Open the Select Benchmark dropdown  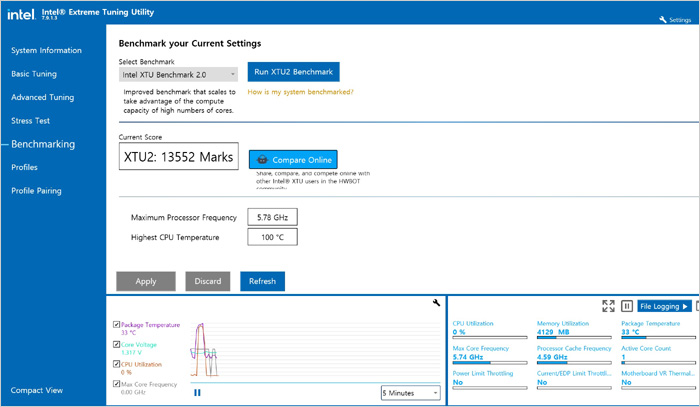pos(178,75)
